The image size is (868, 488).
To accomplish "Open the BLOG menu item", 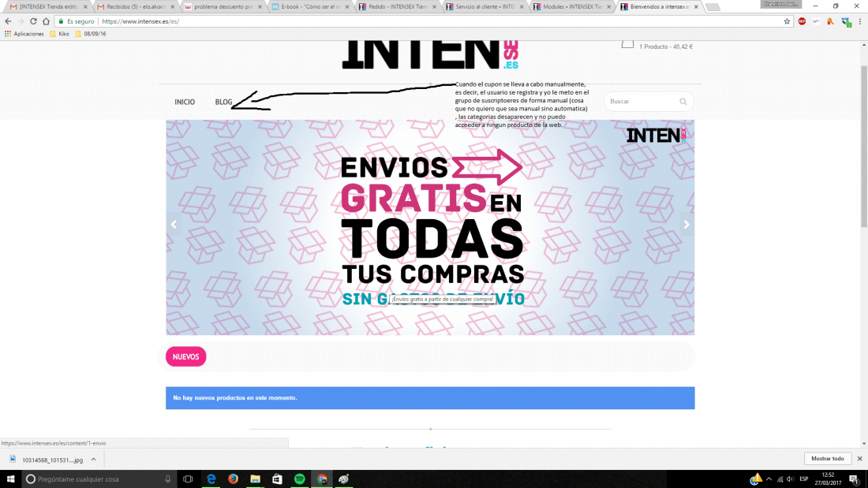I will click(223, 102).
